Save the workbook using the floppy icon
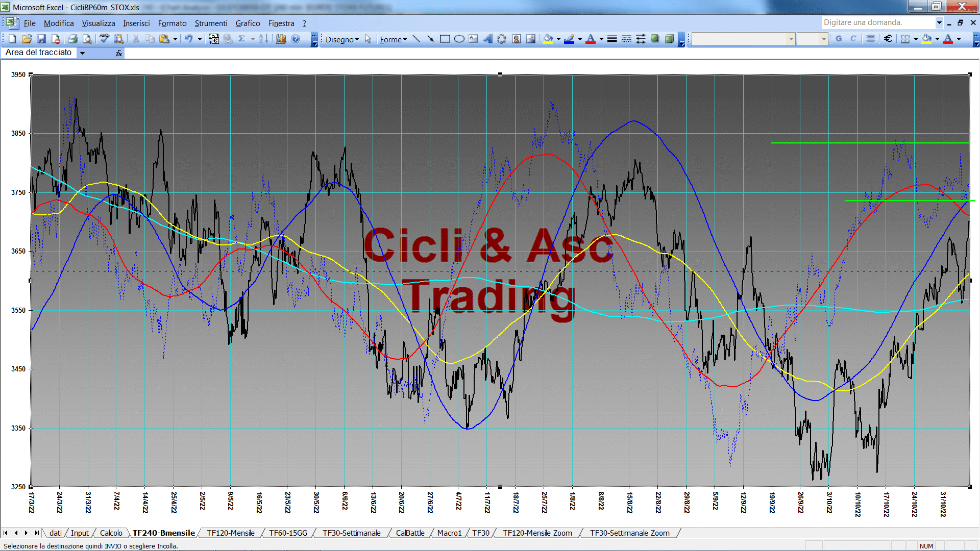Viewport: 980px width, 551px height. click(41, 39)
